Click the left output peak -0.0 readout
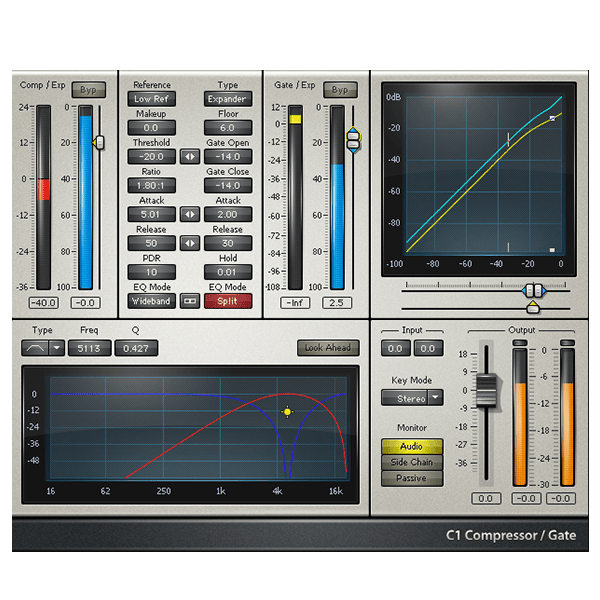The height and width of the screenshot is (600, 600). tap(526, 498)
